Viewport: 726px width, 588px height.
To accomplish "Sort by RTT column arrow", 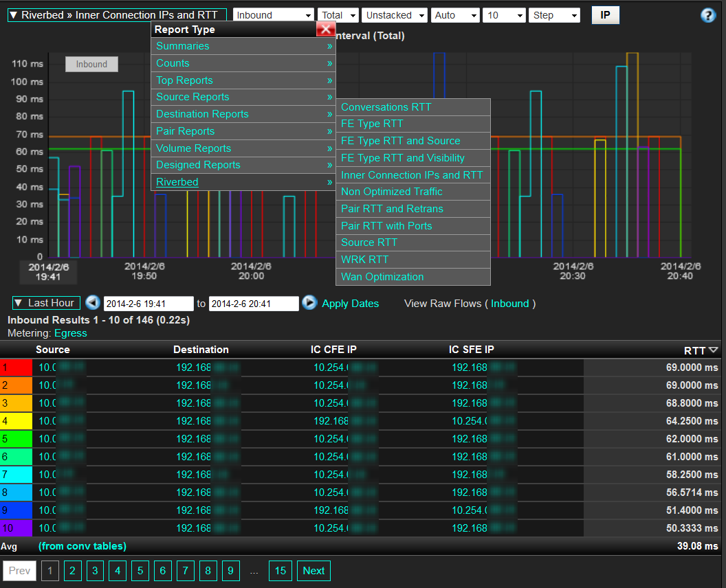I will [x=713, y=350].
